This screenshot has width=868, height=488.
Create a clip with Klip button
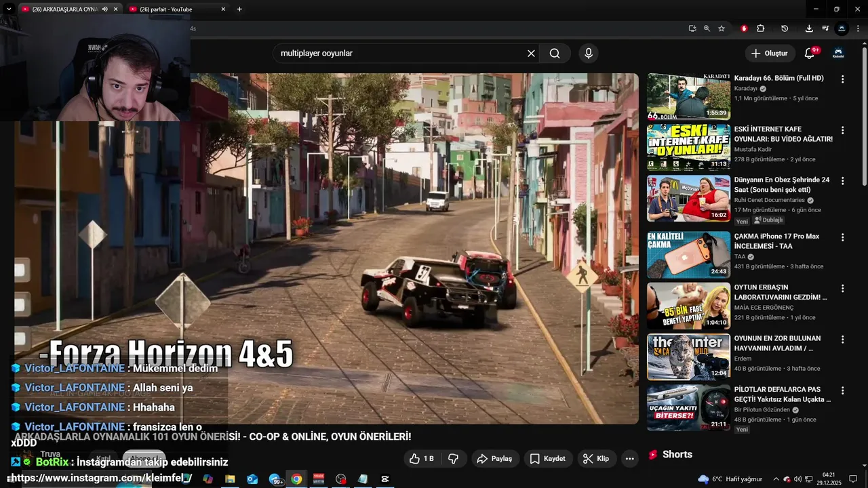coord(596,459)
